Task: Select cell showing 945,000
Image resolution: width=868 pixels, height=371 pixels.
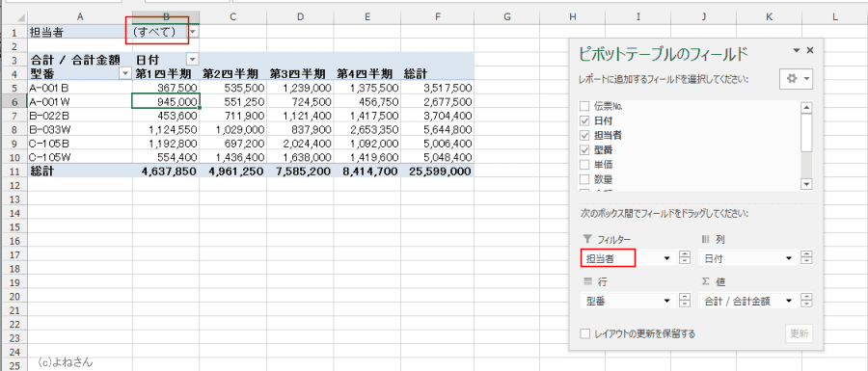Action: [166, 101]
